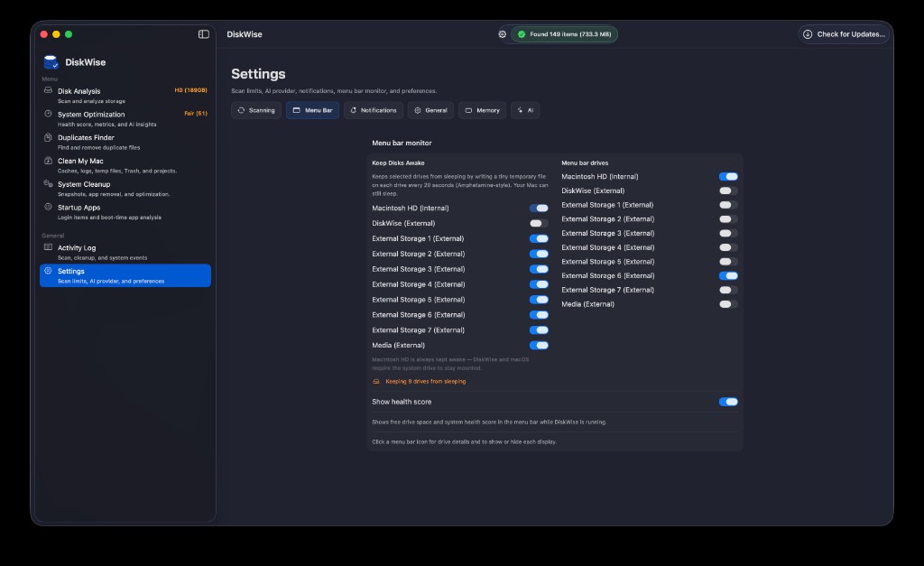This screenshot has height=566, width=924.
Task: Disable Keep Awake for External Storage 7
Action: pos(539,330)
